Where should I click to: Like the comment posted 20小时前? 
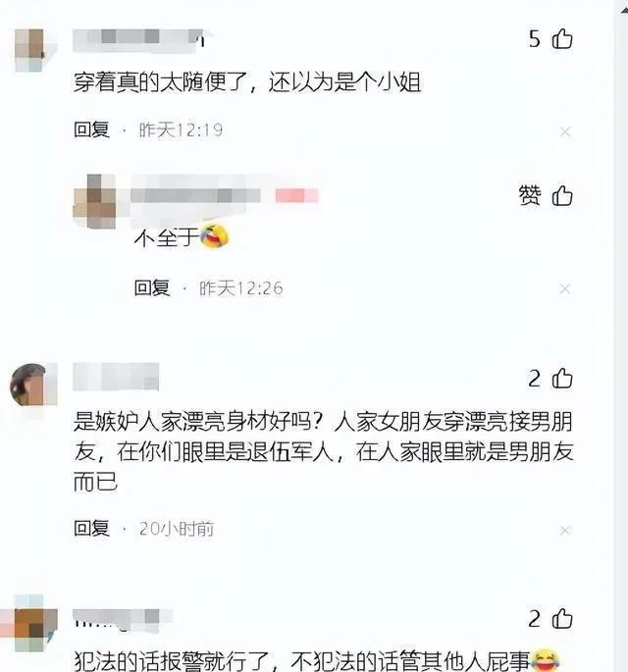coord(562,379)
